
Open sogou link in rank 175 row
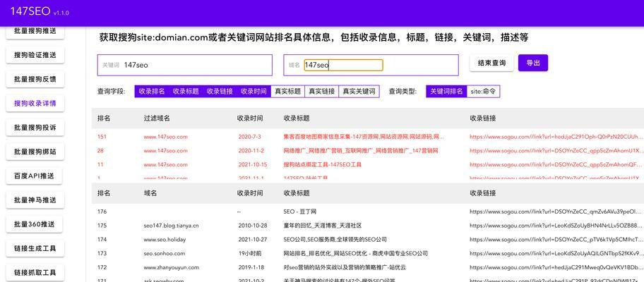pyautogui.click(x=555, y=226)
